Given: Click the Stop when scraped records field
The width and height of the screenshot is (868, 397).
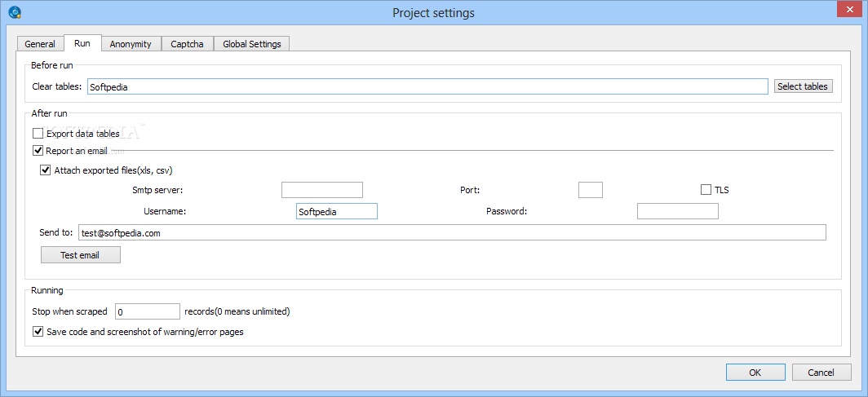Looking at the screenshot, I should tap(148, 311).
